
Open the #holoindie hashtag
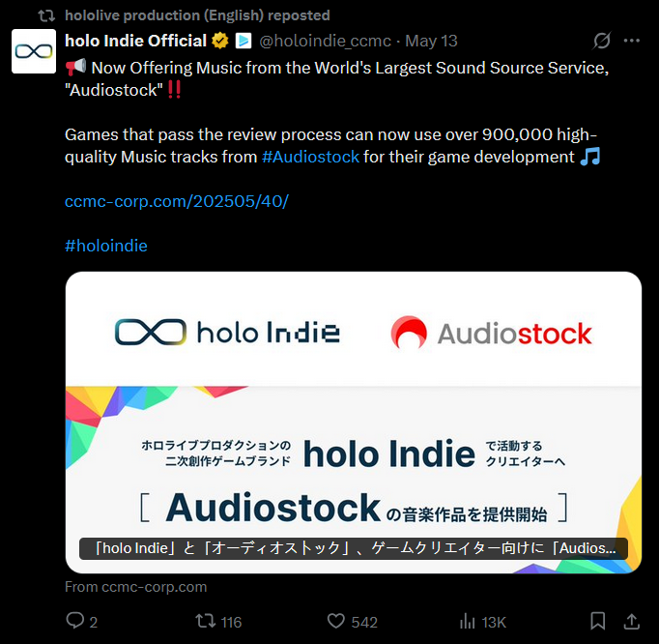pos(106,246)
